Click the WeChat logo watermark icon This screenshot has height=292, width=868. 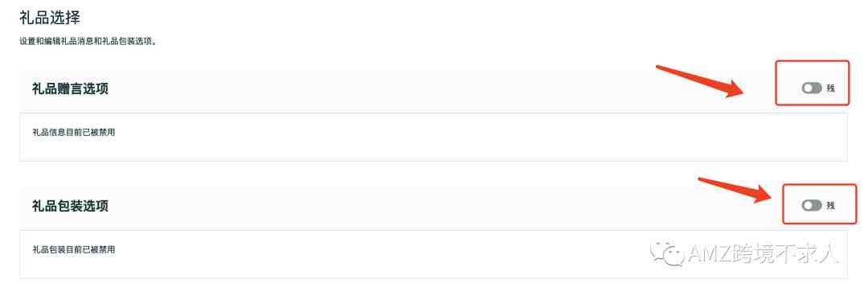pyautogui.click(x=666, y=254)
